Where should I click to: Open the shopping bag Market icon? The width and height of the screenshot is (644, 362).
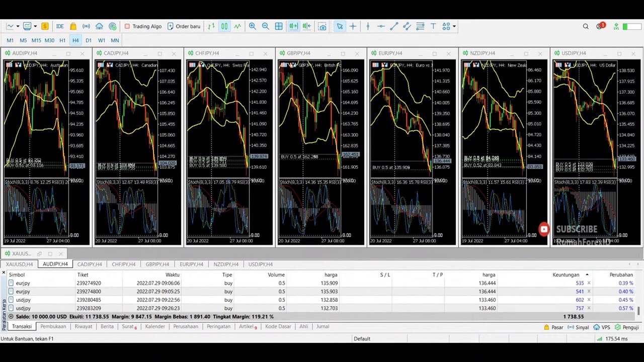click(x=73, y=26)
